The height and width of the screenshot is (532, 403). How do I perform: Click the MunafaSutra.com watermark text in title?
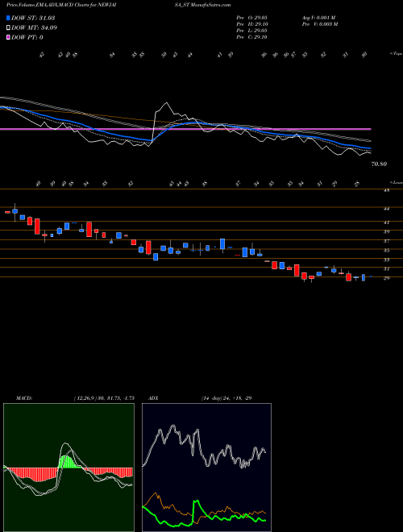click(211, 5)
